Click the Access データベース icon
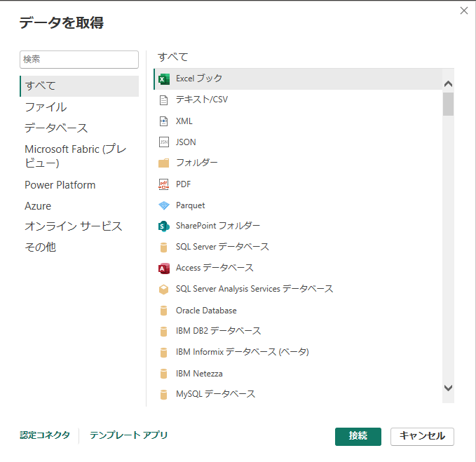Viewport: 476px width, 462px height. click(164, 269)
